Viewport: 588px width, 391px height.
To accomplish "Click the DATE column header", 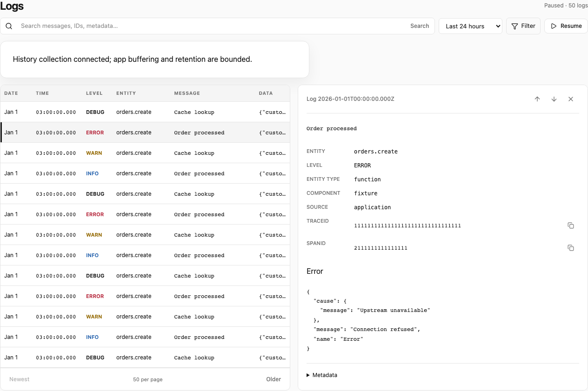I will (11, 93).
